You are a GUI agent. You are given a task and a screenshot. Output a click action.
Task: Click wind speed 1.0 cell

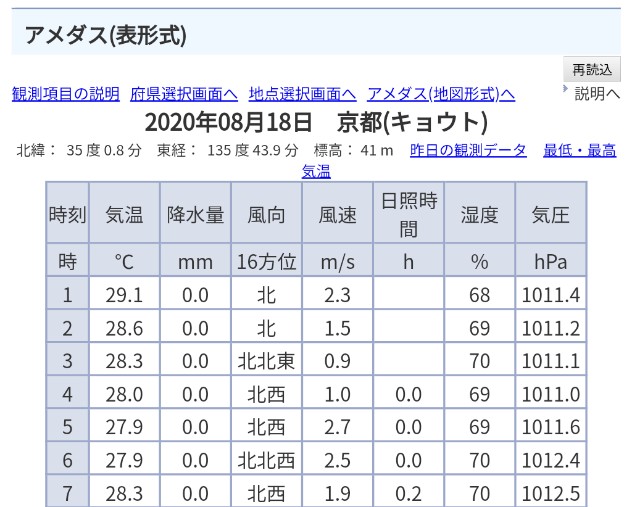coord(338,394)
